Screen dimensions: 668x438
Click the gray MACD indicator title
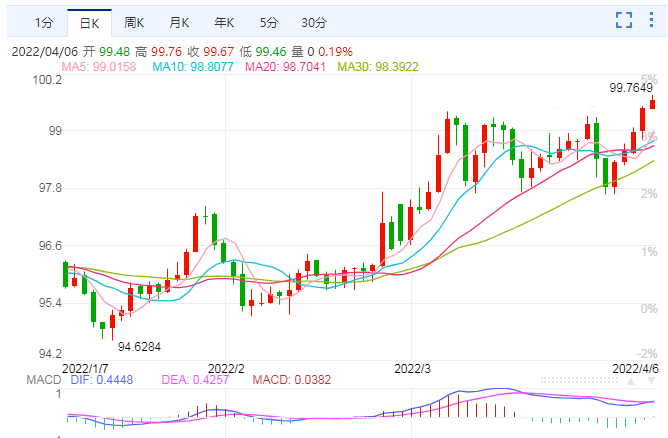(x=43, y=380)
